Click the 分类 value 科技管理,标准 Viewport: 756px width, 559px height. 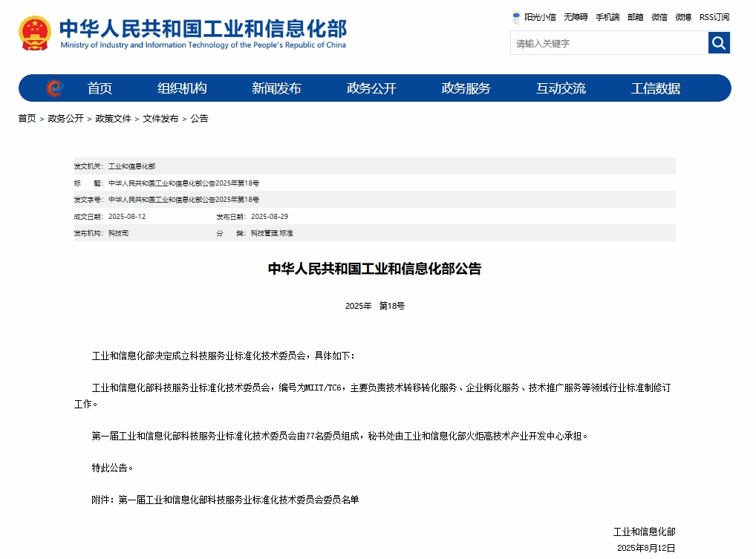272,233
